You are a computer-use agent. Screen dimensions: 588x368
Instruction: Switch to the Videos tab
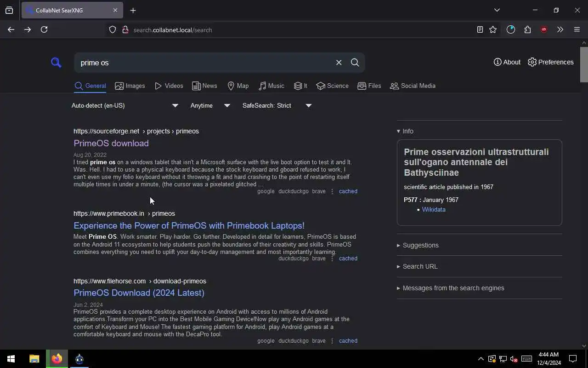169,86
